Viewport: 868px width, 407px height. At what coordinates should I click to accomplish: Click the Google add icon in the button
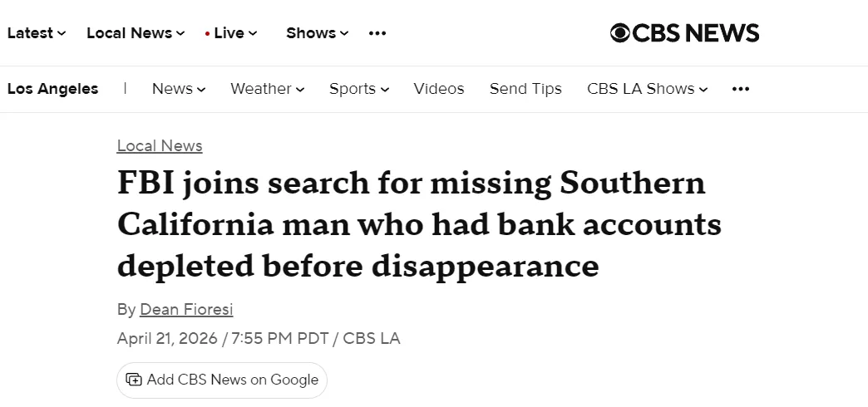134,380
